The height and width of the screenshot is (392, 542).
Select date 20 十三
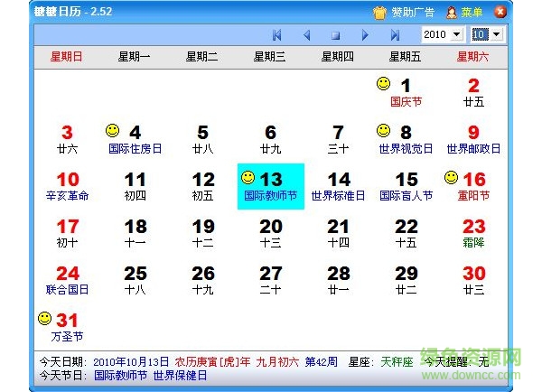tap(270, 234)
